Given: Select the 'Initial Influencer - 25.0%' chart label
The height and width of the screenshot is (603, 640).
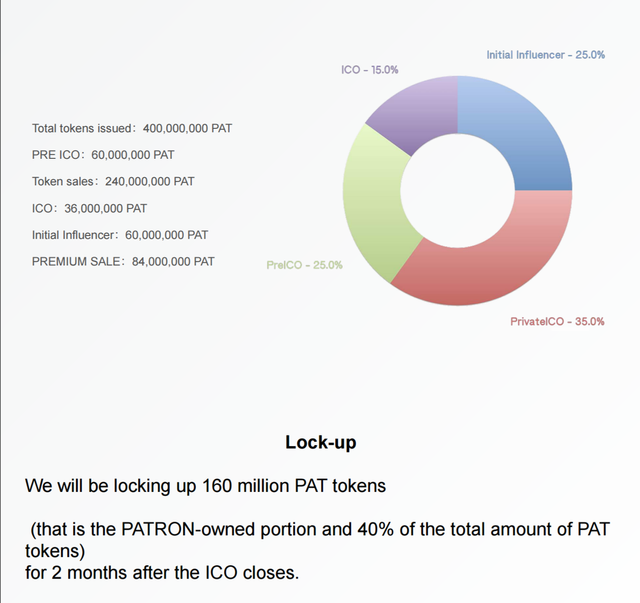Looking at the screenshot, I should pyautogui.click(x=545, y=55).
